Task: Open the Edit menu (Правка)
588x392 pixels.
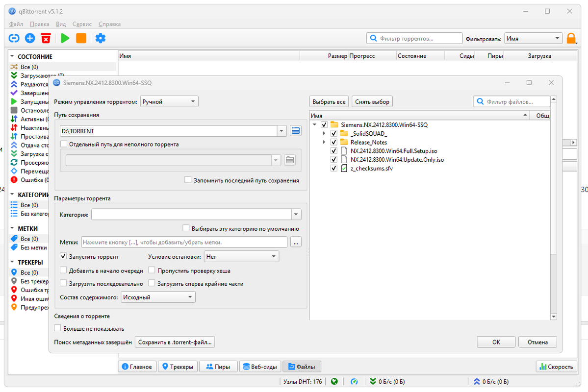Action: point(39,24)
